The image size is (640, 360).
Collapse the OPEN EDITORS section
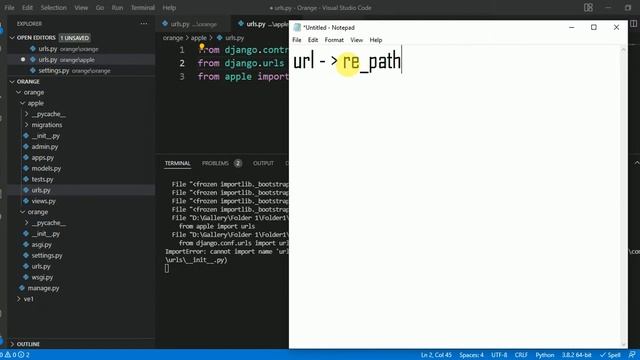[12, 38]
